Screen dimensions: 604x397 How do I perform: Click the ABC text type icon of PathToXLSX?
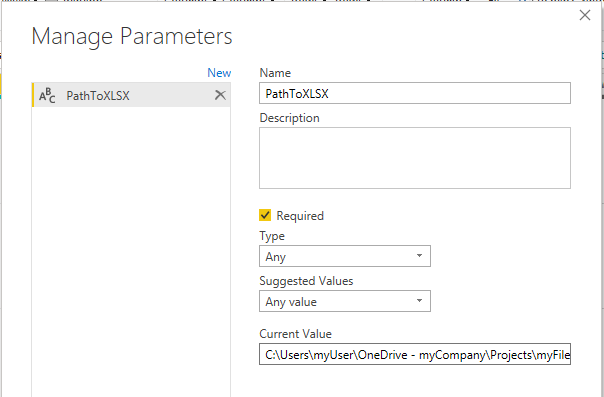pyautogui.click(x=47, y=95)
